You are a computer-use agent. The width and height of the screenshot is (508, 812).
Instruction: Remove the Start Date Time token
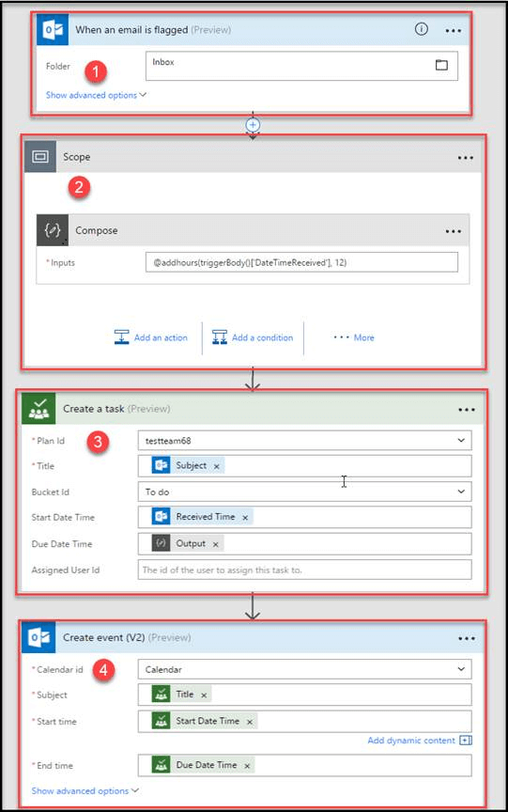click(x=250, y=722)
